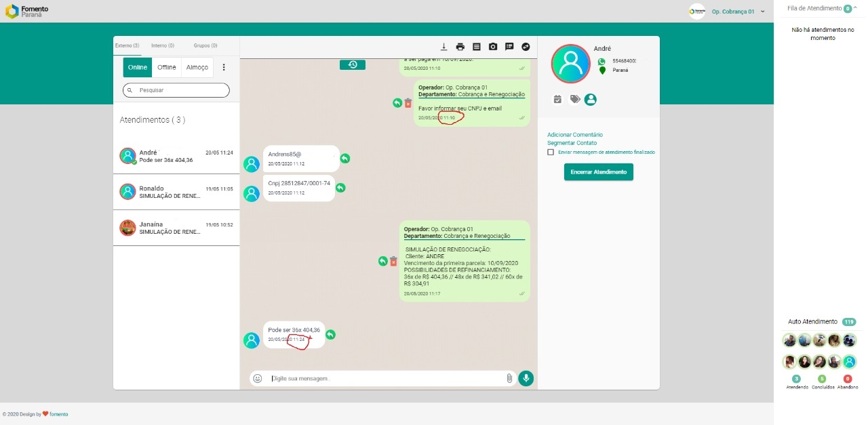The image size is (868, 425).
Task: Set status to Online
Action: tap(138, 67)
